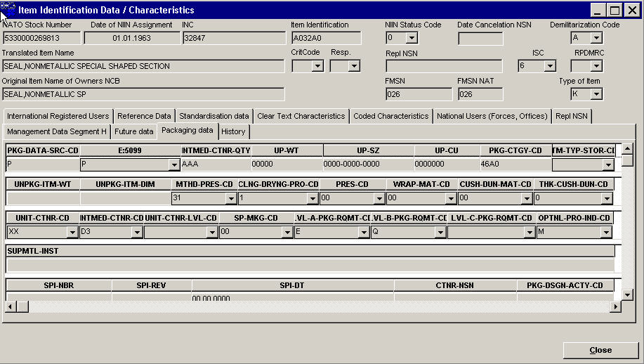Switch to the Future data tab
The height and width of the screenshot is (364, 644).
pos(134,131)
